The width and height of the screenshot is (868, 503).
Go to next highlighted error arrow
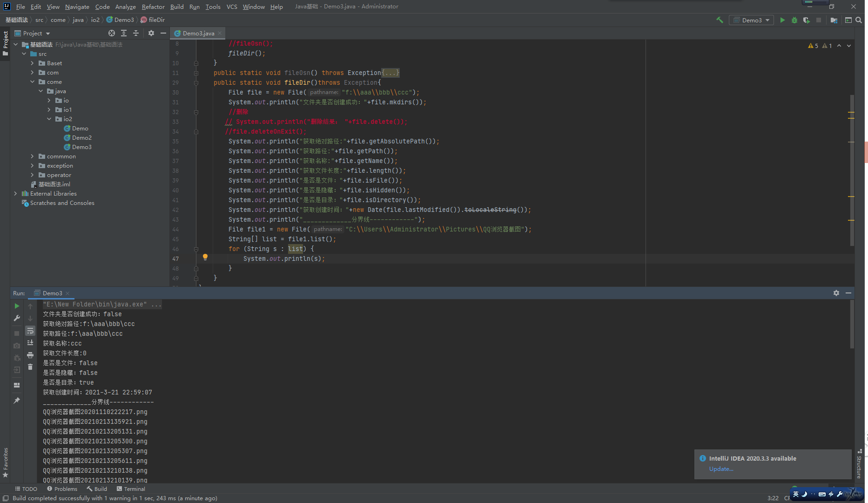point(849,46)
